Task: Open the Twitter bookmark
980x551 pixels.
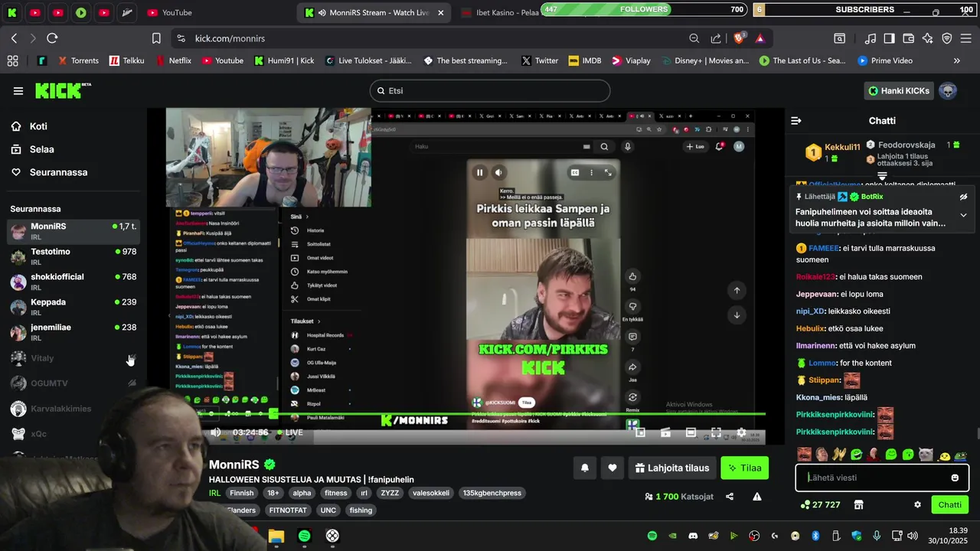Action: [539, 60]
